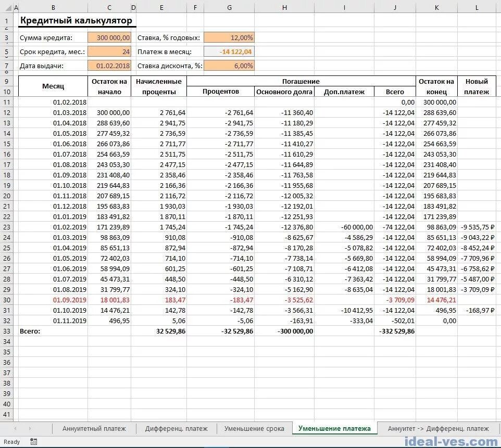Select total cell -502,01

tap(395, 321)
